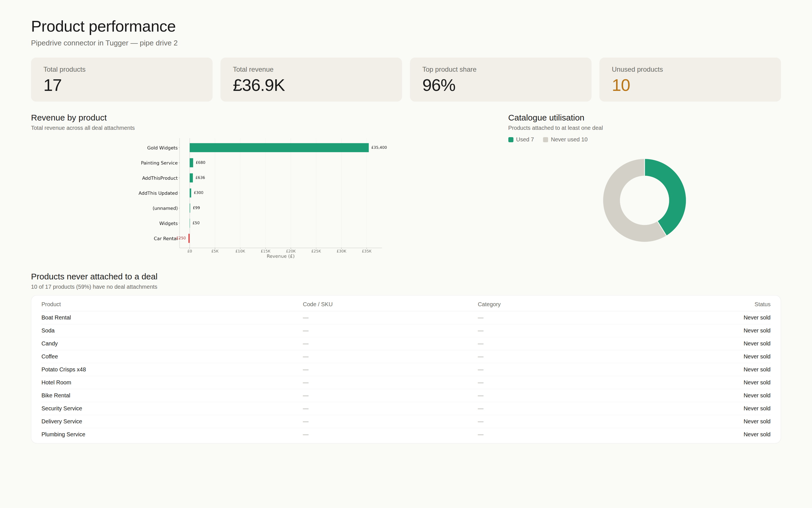Click the £300 bar value label
Image resolution: width=812 pixels, height=508 pixels.
coord(198,193)
